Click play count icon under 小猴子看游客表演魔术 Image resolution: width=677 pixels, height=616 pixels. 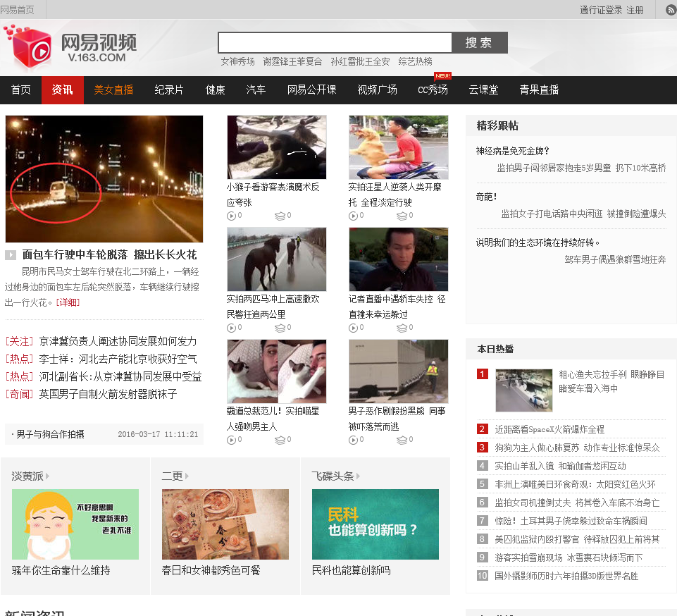pos(232,216)
